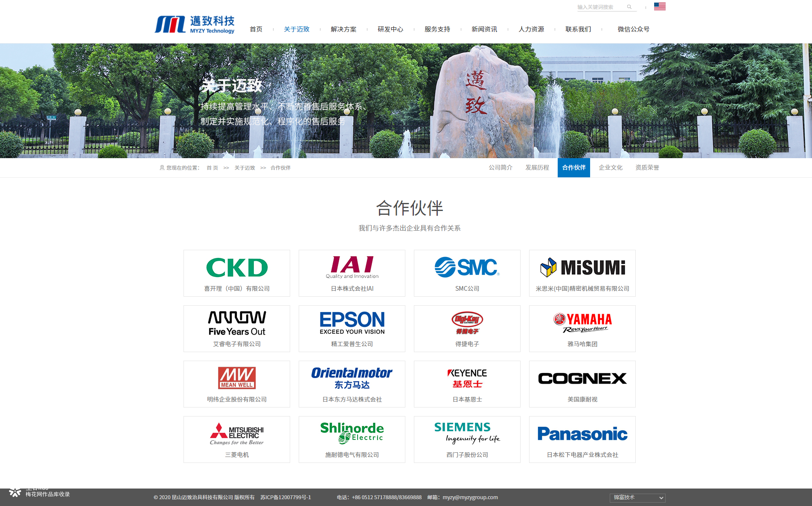Image resolution: width=812 pixels, height=506 pixels.
Task: Open the 关于迈致 menu item
Action: pyautogui.click(x=297, y=29)
